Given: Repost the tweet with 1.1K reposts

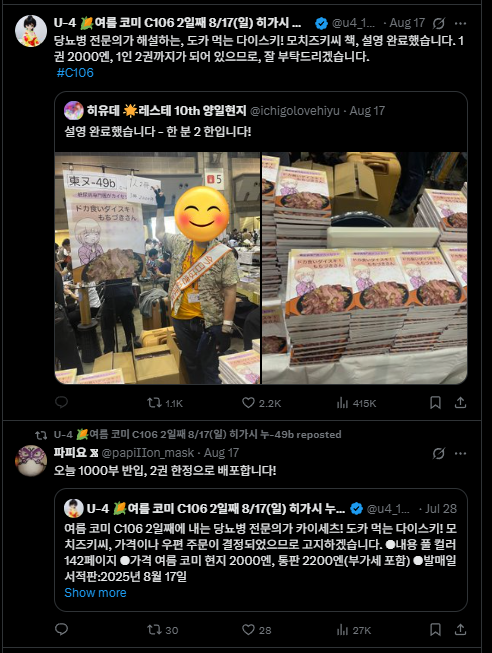Looking at the screenshot, I should click(x=165, y=403).
